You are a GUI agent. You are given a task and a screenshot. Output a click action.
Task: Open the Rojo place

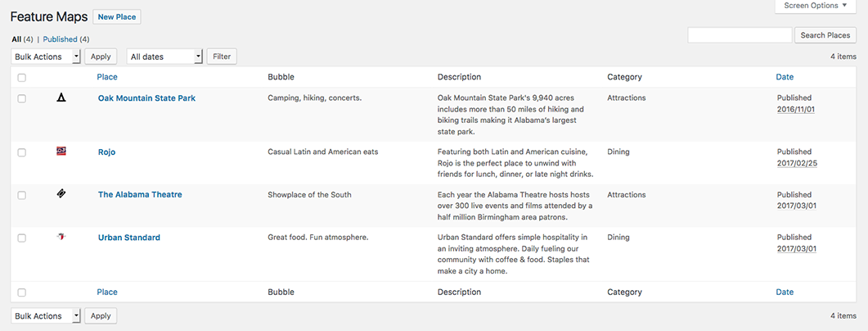(x=107, y=152)
